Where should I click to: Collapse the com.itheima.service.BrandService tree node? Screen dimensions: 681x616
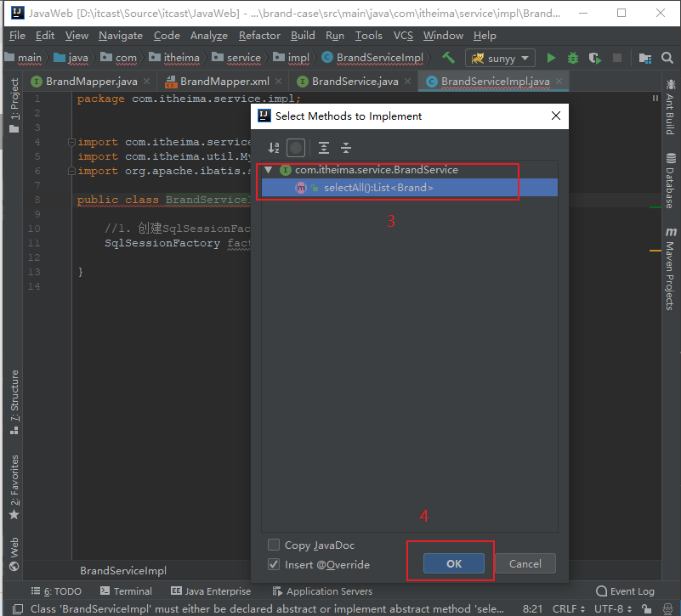click(270, 170)
